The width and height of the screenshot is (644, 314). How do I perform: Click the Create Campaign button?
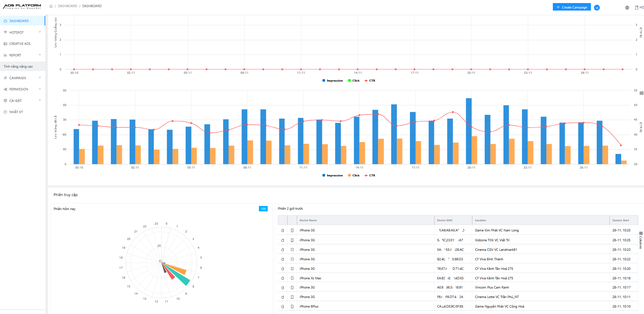coord(572,7)
